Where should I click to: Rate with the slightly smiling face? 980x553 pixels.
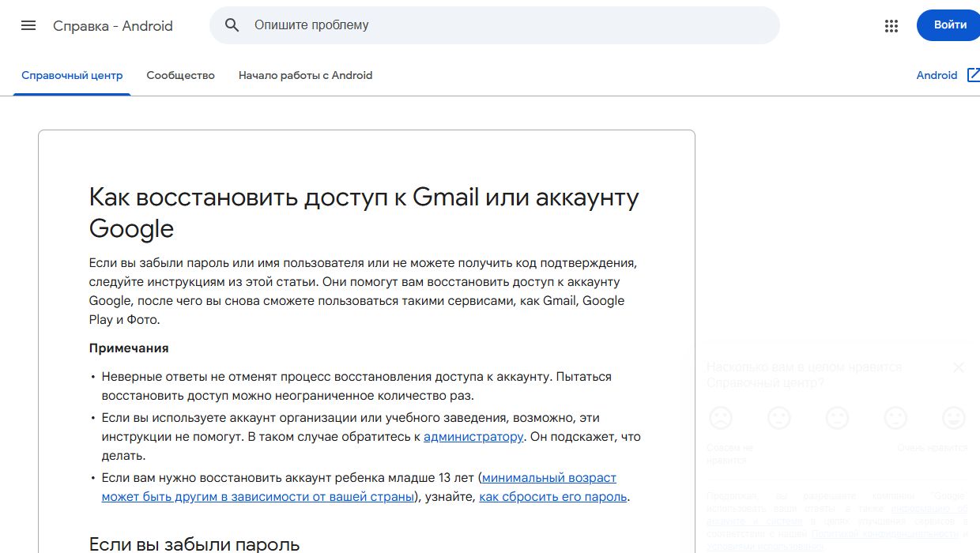pos(895,418)
